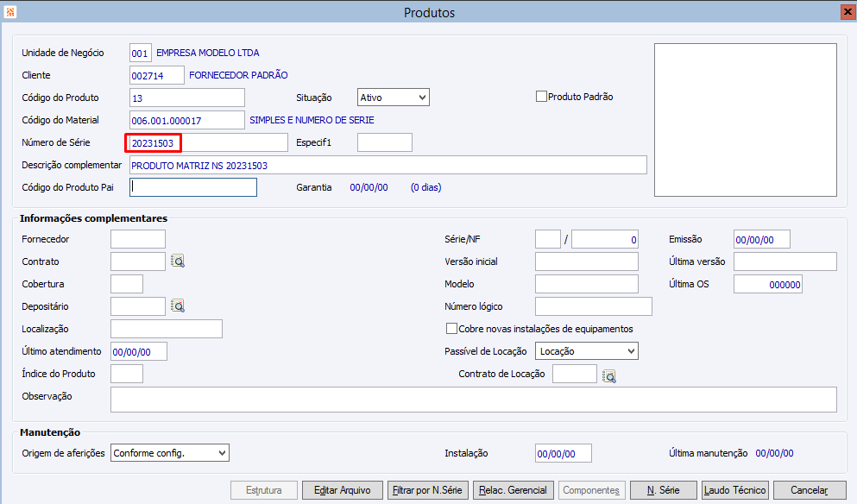Click the Cancelar button
This screenshot has width=857, height=504.
click(x=810, y=490)
